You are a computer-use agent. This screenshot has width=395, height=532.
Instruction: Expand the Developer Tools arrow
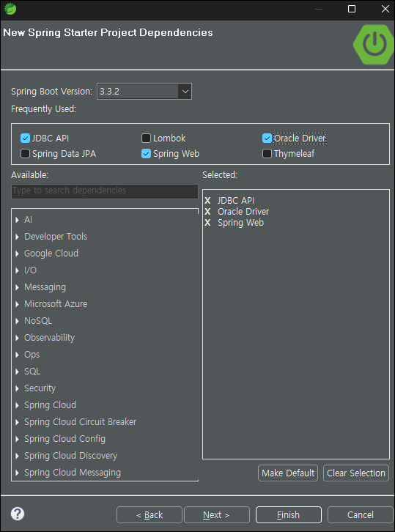point(17,237)
